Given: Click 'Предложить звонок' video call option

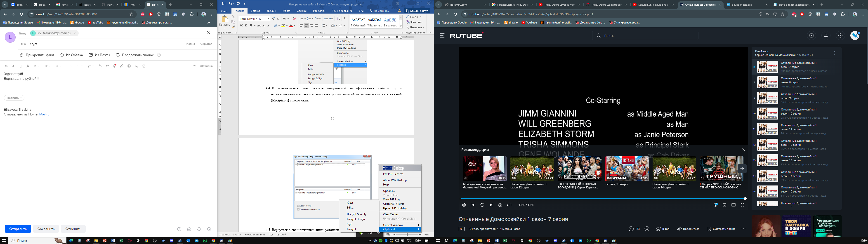Looking at the screenshot, I should pos(135,55).
